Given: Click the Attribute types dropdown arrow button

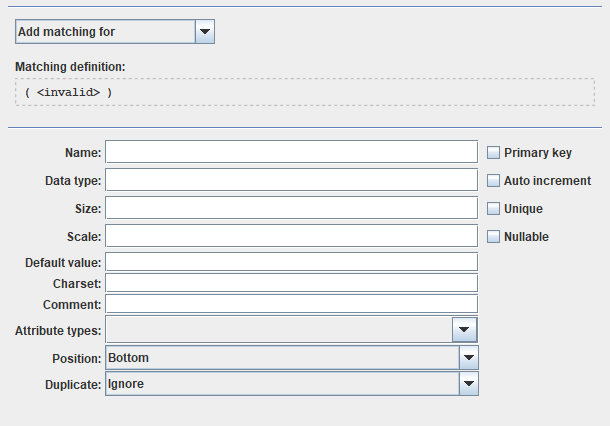Looking at the screenshot, I should coord(465,329).
